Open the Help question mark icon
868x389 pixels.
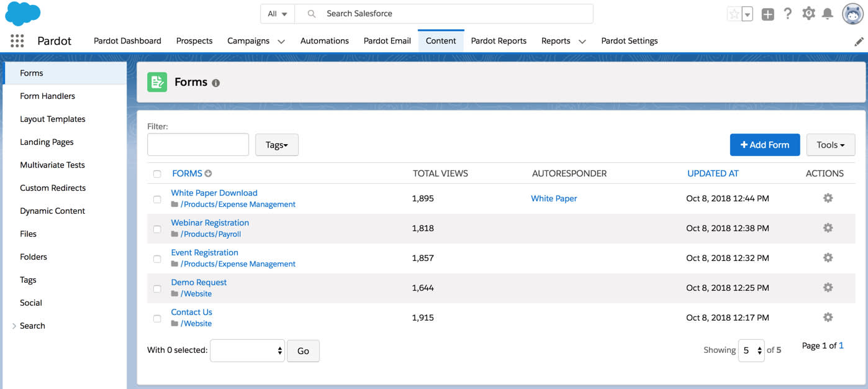coord(788,13)
